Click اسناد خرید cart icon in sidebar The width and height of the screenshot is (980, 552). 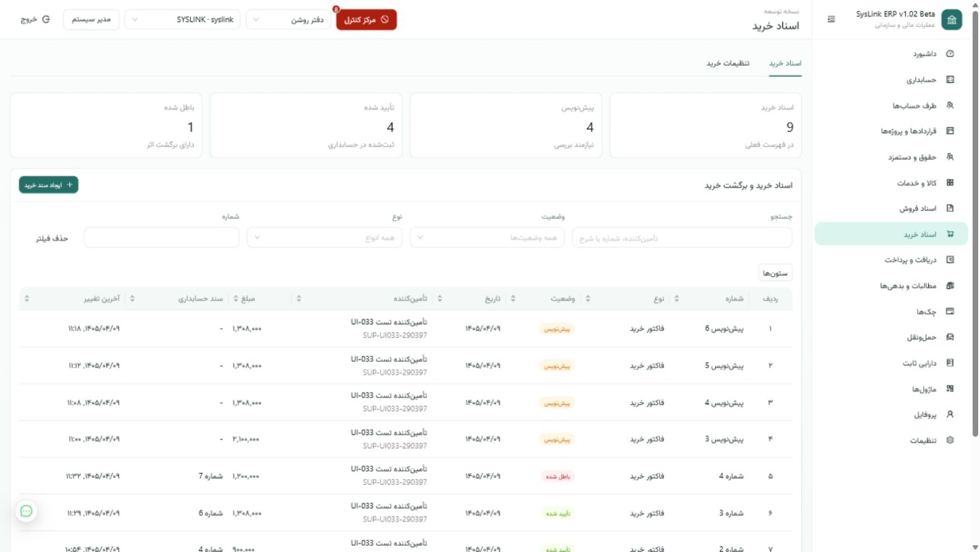(x=950, y=235)
